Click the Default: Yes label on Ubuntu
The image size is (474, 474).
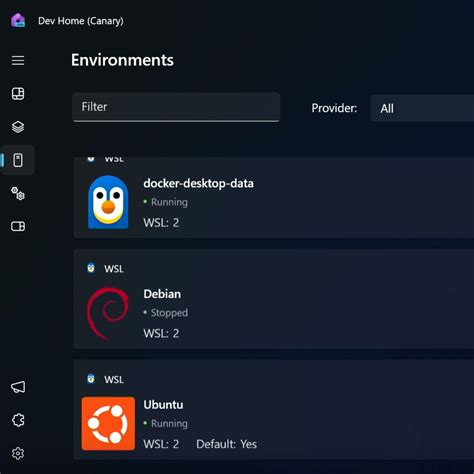point(227,444)
